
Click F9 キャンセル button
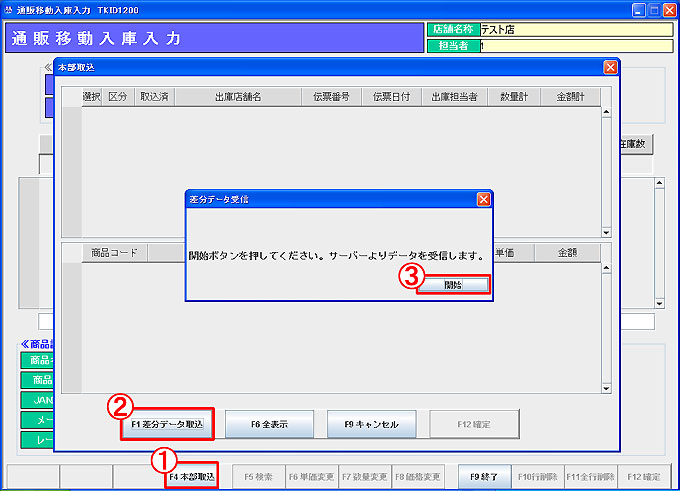pyautogui.click(x=372, y=424)
